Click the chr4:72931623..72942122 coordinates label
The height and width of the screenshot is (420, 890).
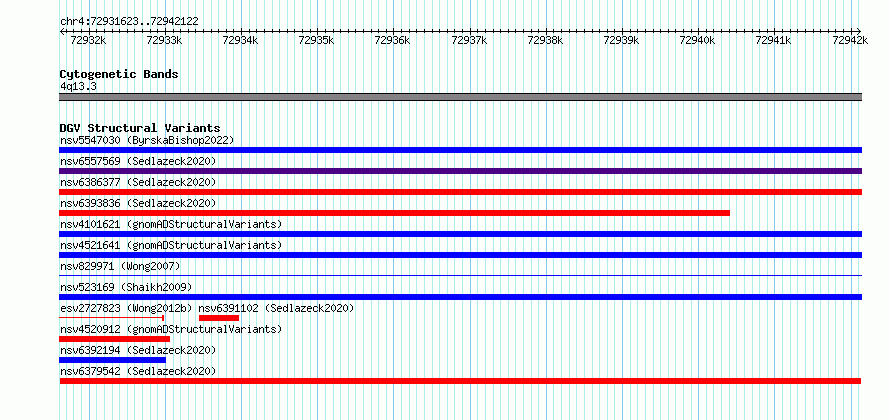click(129, 21)
